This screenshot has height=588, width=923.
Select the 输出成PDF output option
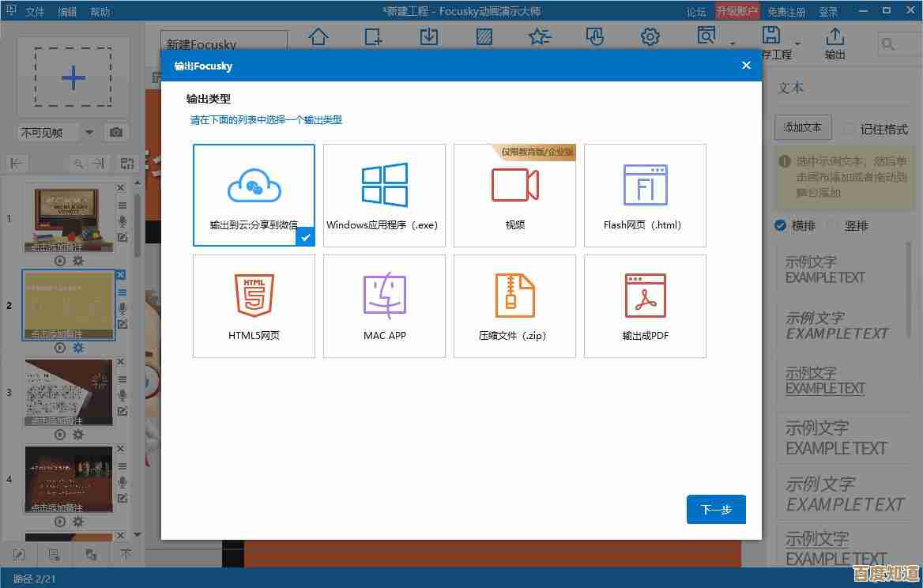645,305
